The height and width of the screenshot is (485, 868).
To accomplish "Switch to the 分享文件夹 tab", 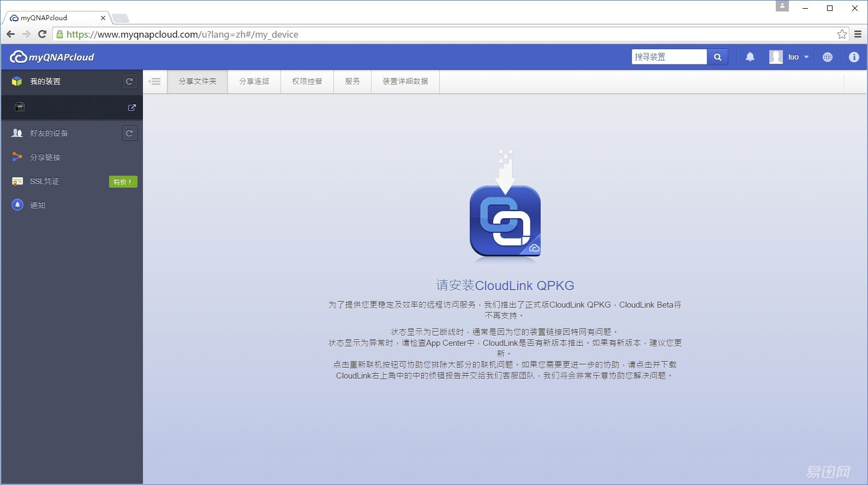I will tap(197, 81).
